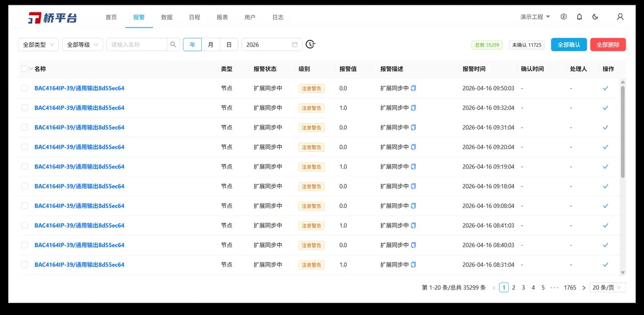Copy description of the 09:19:04 alarm
The height and width of the screenshot is (315, 644).
pyautogui.click(x=413, y=167)
